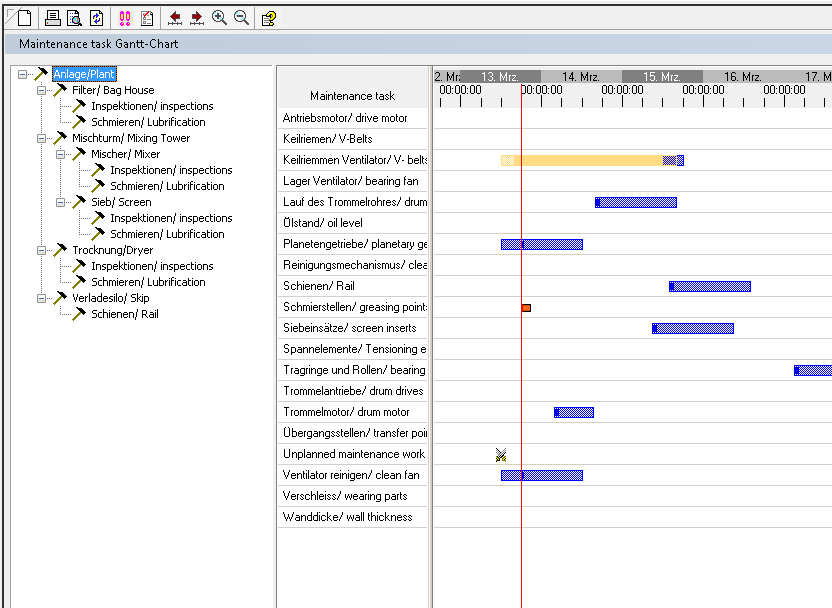Open the help icon
Screen dimensions: 832x608
tap(269, 19)
